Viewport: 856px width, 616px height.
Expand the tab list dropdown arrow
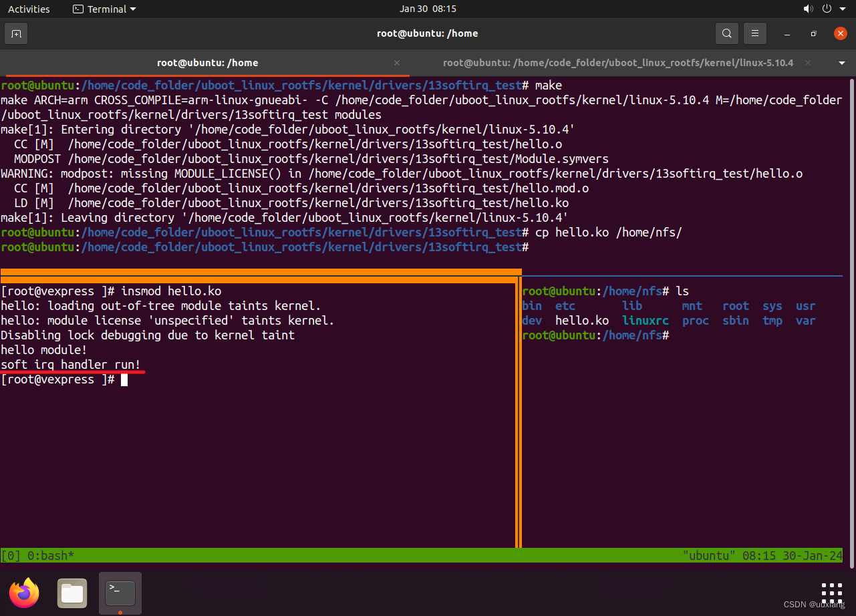[x=841, y=63]
